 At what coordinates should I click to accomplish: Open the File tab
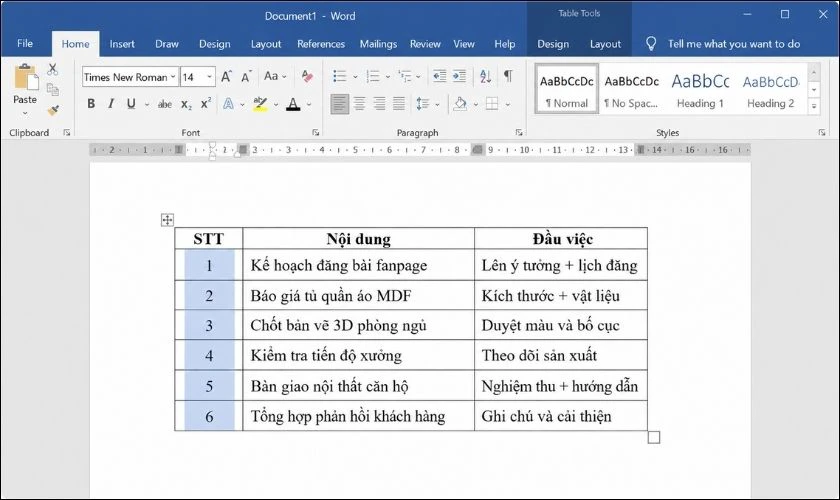(25, 44)
